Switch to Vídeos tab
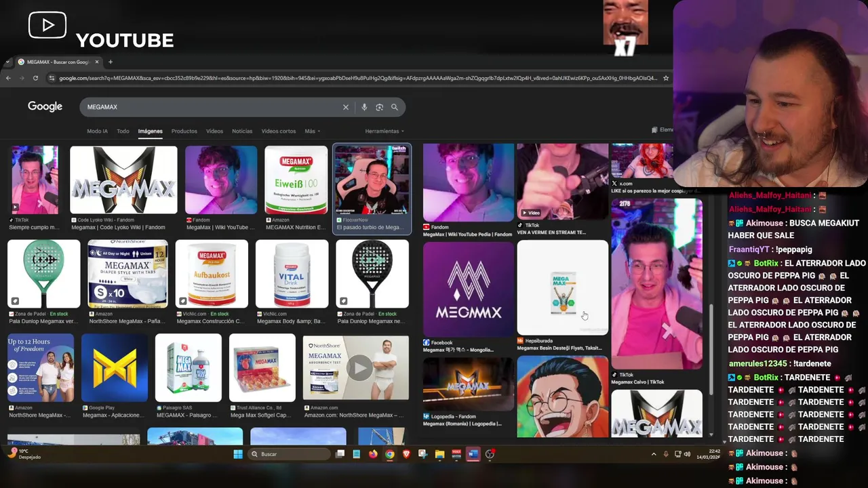 [x=215, y=131]
